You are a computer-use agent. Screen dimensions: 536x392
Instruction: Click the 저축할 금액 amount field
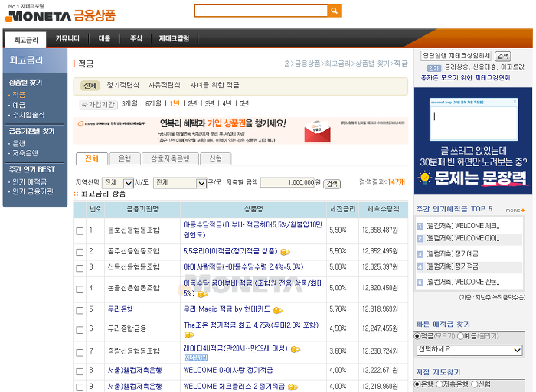pyautogui.click(x=287, y=182)
